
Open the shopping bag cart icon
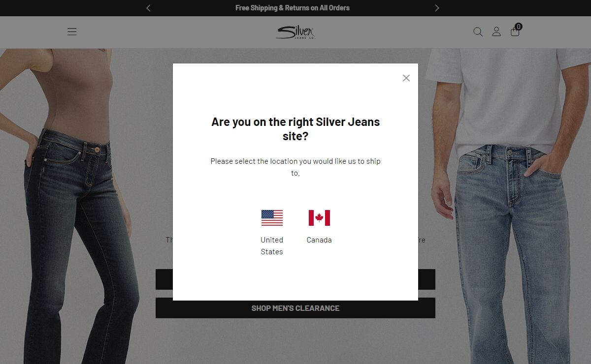coord(515,32)
